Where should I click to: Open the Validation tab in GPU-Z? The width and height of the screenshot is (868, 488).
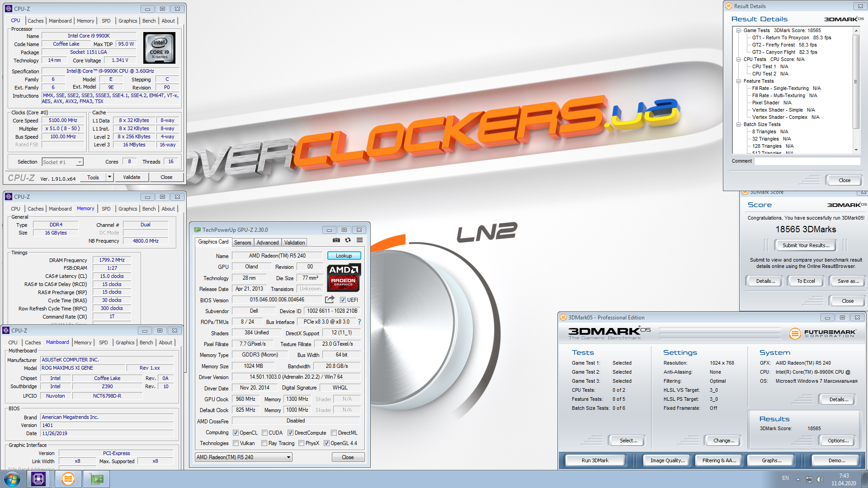294,243
